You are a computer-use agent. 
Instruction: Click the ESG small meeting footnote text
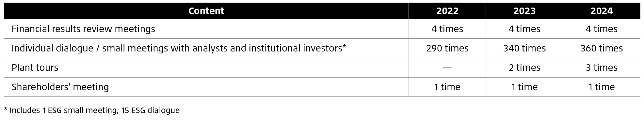click(x=92, y=110)
